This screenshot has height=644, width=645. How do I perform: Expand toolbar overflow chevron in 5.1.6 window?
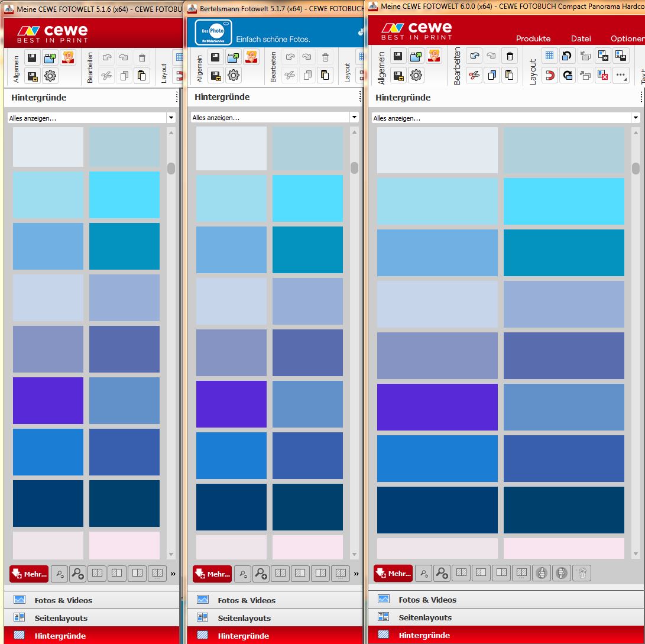click(173, 574)
